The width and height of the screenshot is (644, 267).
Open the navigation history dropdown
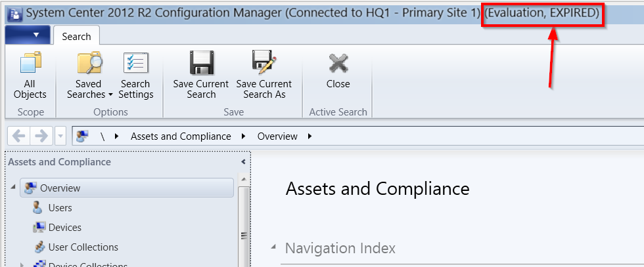click(x=60, y=136)
